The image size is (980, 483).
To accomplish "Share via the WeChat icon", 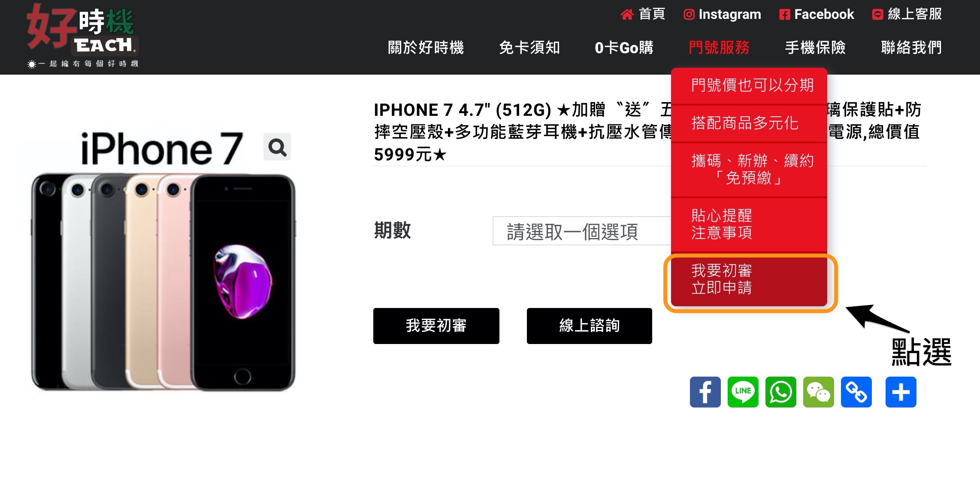I will point(818,392).
